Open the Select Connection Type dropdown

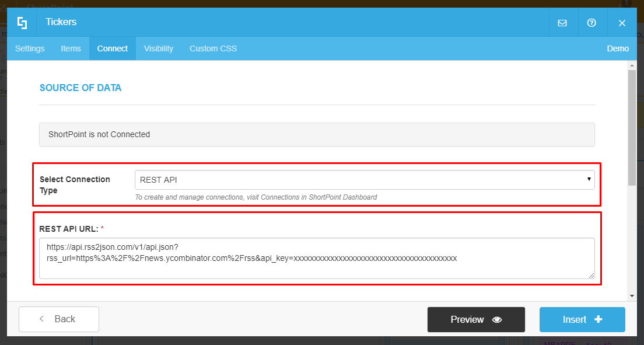365,180
